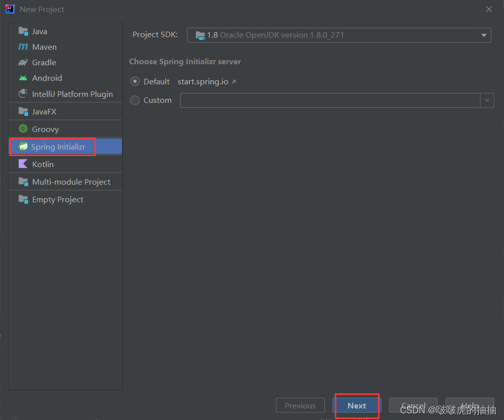Click the SDK version text 1.8 Oracle OpenJDK

[276, 35]
